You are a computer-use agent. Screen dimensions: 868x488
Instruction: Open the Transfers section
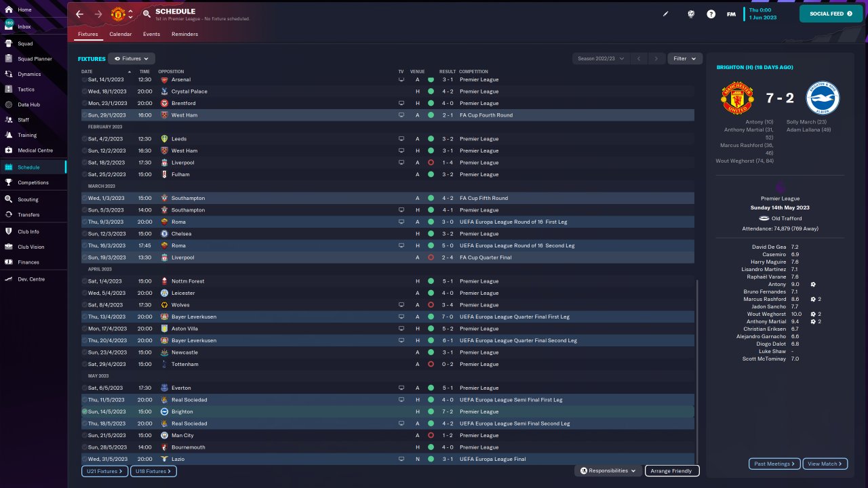[x=33, y=215]
